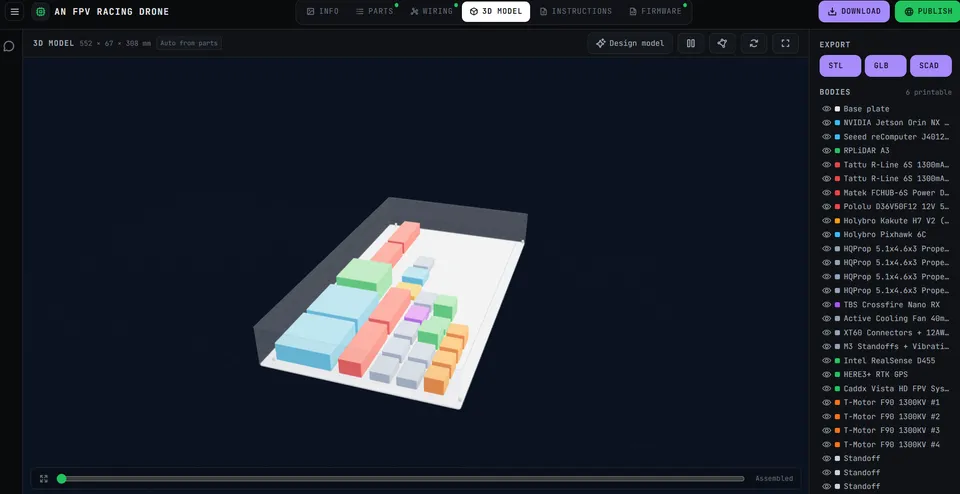Viewport: 960px width, 494px height.
Task: Hide the Matek FCHUB-6S body
Action: coord(827,193)
